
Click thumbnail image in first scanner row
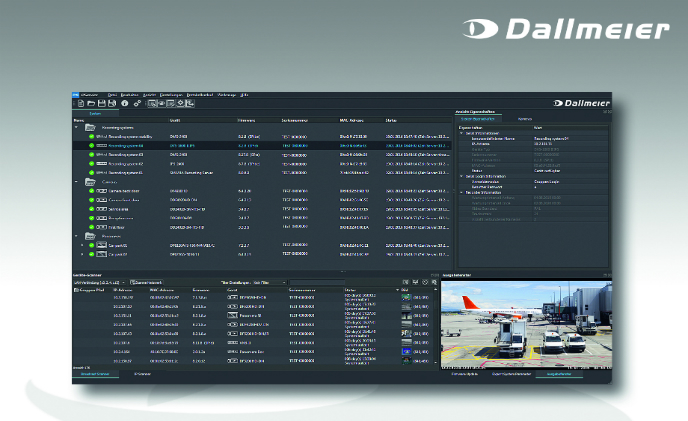click(x=406, y=298)
